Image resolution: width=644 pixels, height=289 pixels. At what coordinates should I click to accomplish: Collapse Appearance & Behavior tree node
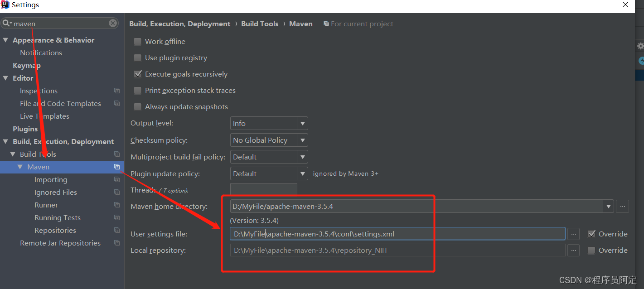[5, 40]
